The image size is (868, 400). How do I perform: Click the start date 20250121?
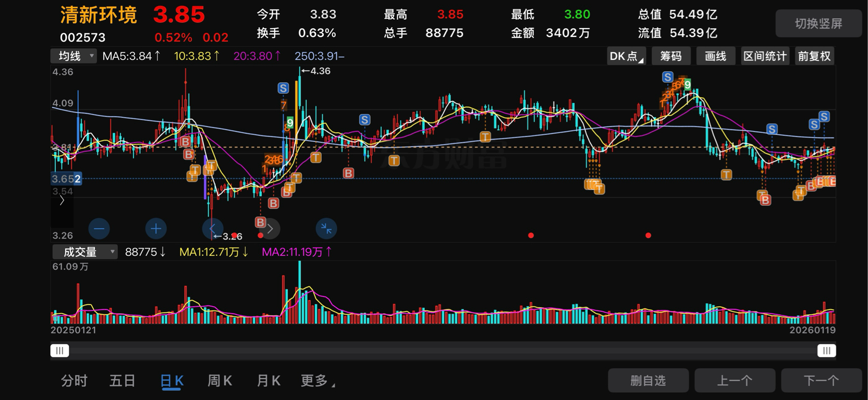point(74,330)
